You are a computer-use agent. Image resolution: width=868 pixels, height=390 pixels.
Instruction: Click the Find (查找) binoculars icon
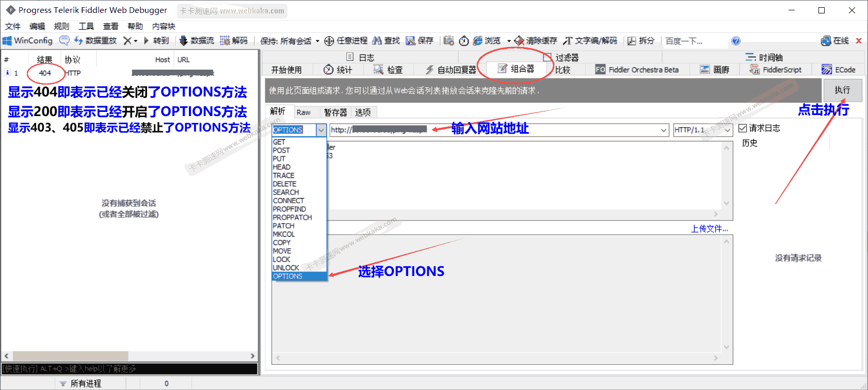click(x=377, y=41)
